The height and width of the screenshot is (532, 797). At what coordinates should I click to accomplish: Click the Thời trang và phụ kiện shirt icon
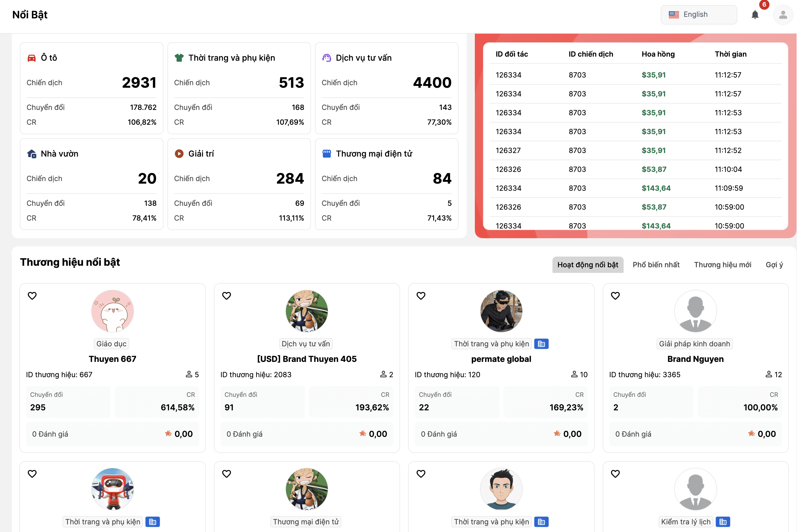(179, 58)
